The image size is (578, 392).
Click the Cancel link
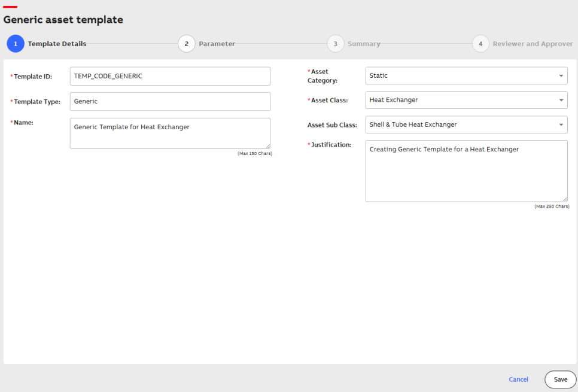pyautogui.click(x=518, y=379)
